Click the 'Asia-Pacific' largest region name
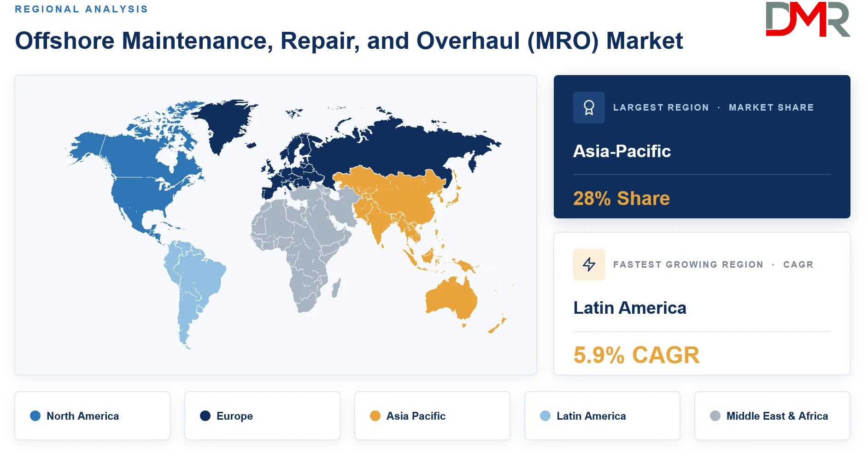The height and width of the screenshot is (457, 868). coord(622,151)
